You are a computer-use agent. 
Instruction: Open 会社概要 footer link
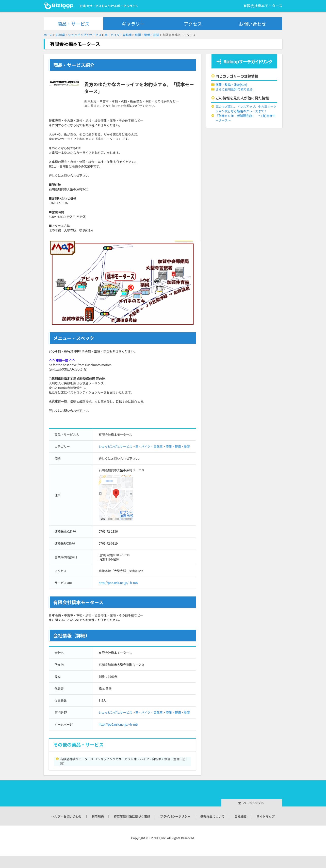pos(240,816)
